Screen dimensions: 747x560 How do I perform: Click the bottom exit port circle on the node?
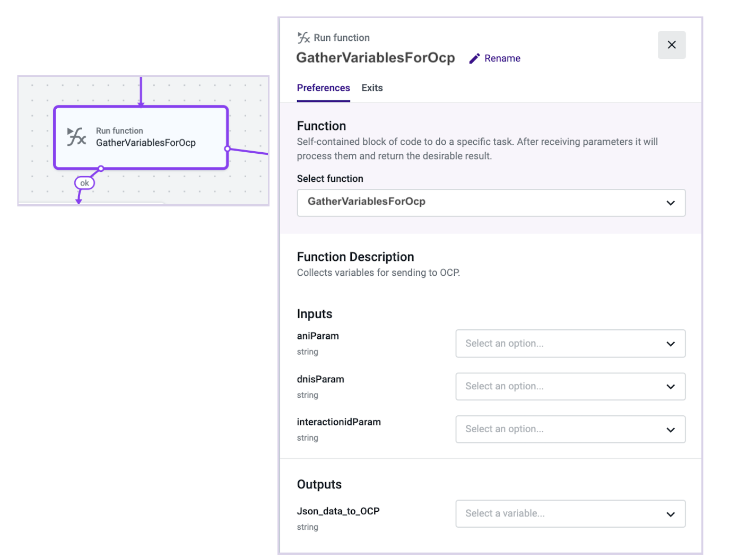coord(101,169)
